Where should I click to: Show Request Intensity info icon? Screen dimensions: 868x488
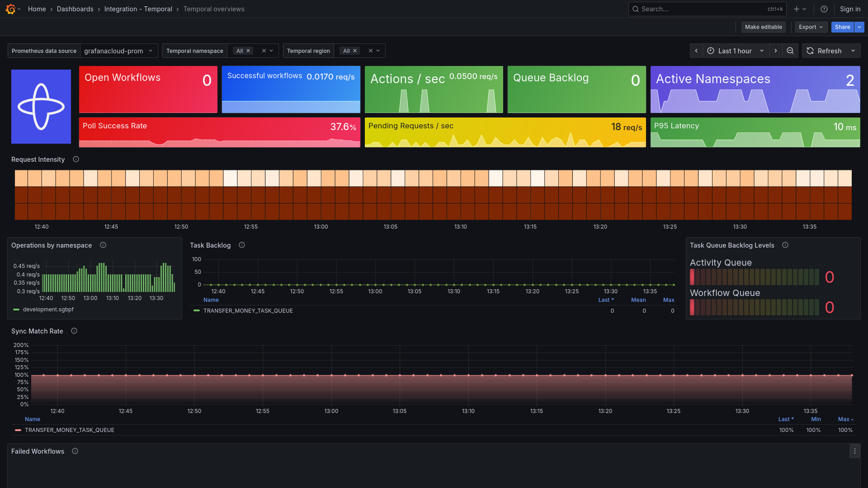tap(76, 160)
